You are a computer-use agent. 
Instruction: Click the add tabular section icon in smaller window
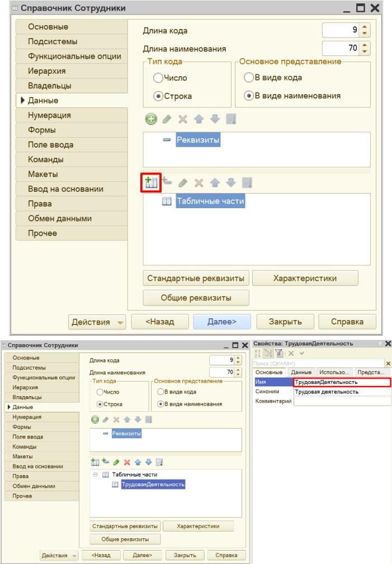(95, 462)
